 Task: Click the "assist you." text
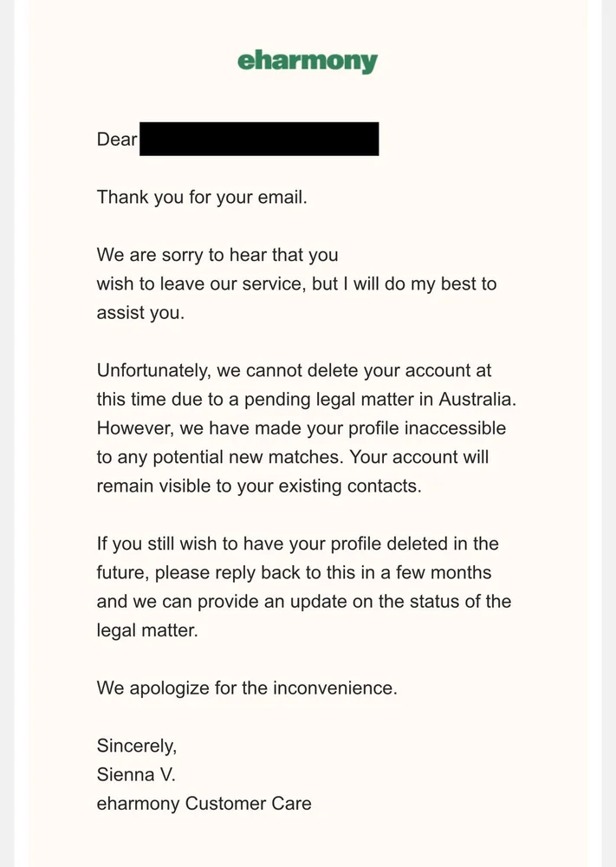point(140,313)
